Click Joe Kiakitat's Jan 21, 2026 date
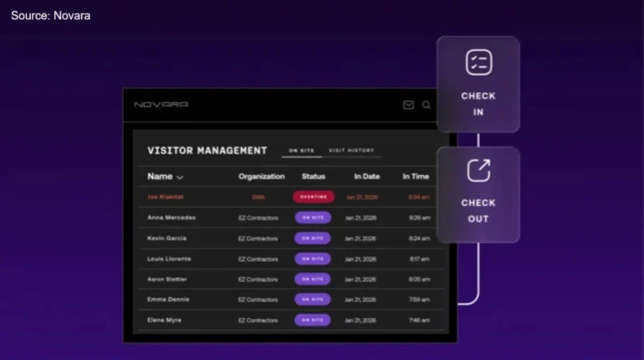Image resolution: width=644 pixels, height=360 pixels. tap(362, 198)
